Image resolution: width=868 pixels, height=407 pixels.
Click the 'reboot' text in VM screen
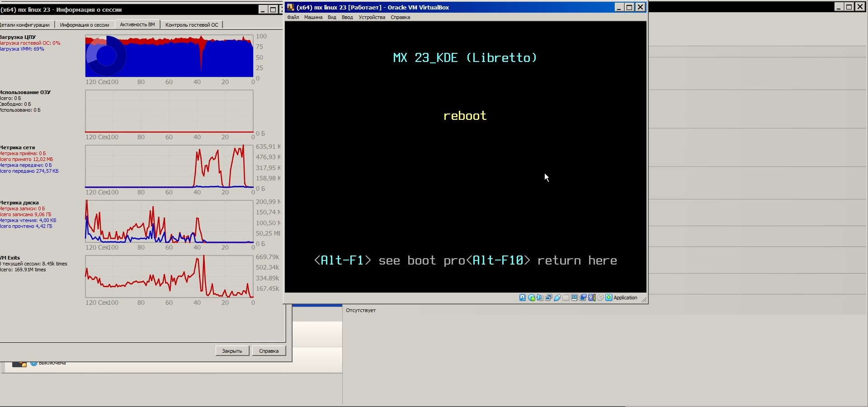click(465, 116)
